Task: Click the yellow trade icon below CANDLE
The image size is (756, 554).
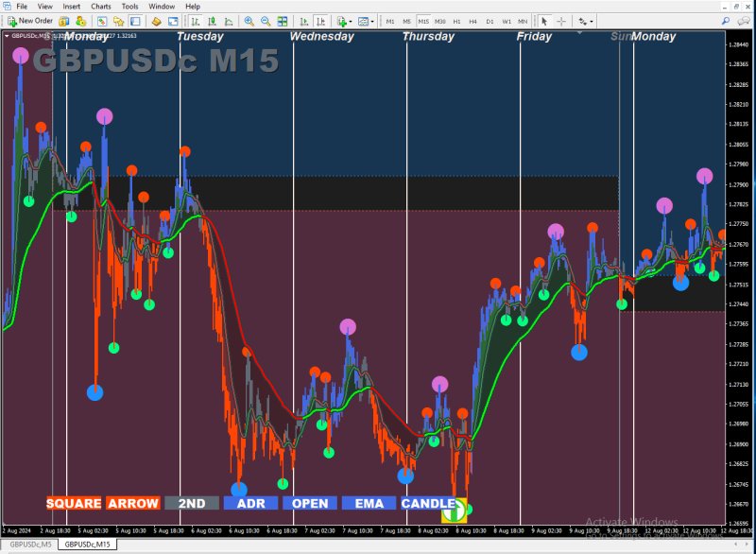Action: pyautogui.click(x=454, y=511)
